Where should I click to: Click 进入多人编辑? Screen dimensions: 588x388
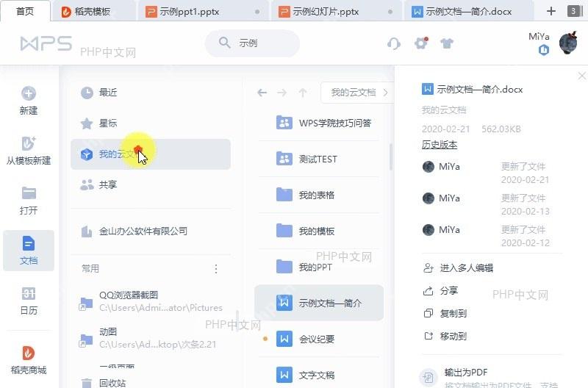click(458, 267)
